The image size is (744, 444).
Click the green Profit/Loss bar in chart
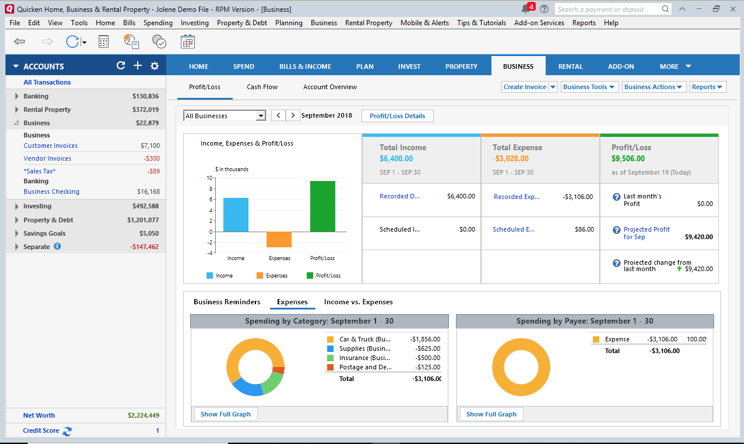click(322, 207)
